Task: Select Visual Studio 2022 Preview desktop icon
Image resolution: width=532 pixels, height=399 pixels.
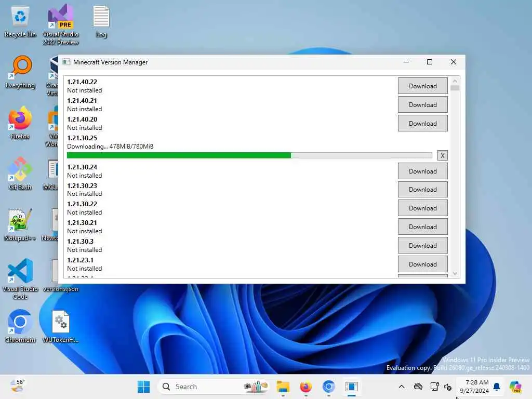Action: coord(61,25)
